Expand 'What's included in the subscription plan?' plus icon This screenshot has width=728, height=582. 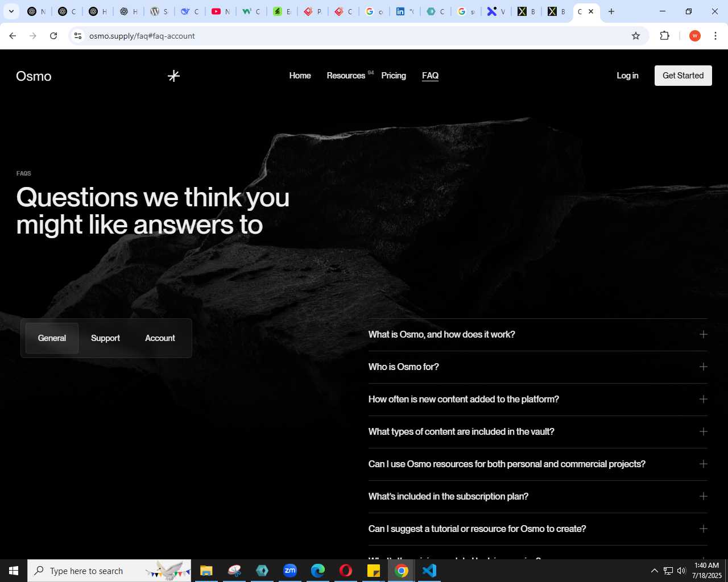point(704,496)
